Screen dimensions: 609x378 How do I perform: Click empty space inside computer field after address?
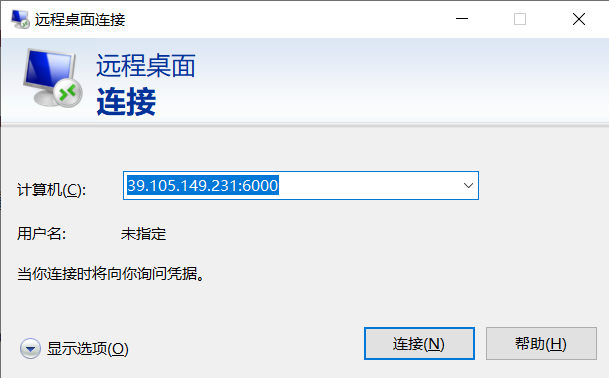point(368,186)
